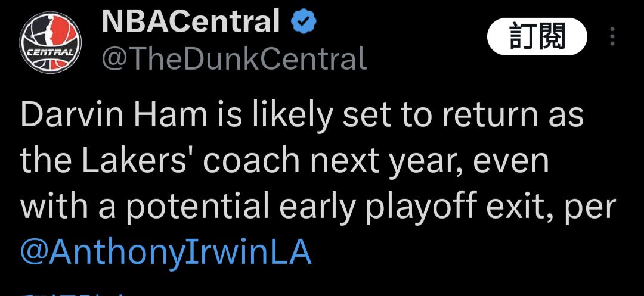Open the NBACentral display name
The image size is (644, 296).
(191, 21)
